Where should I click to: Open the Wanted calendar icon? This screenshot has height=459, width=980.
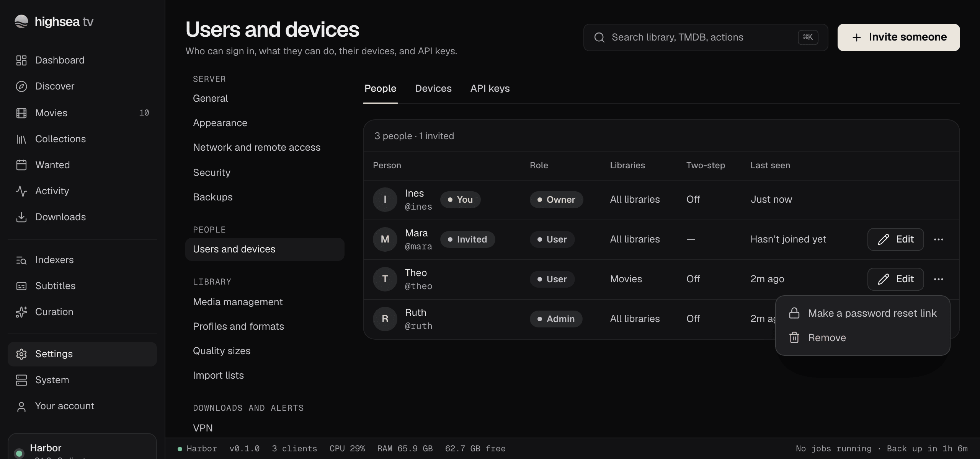coord(21,165)
